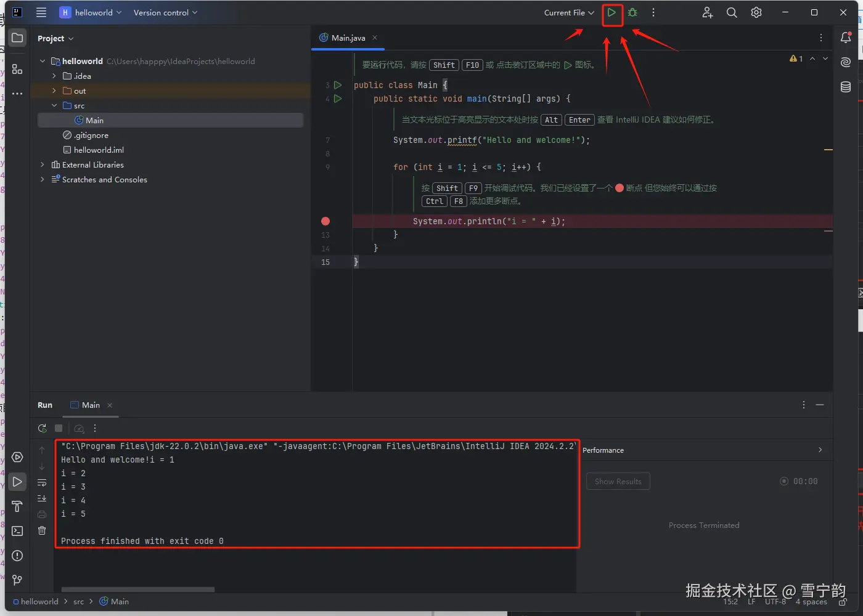The image size is (863, 616).
Task: Rerun Main in the Run panel
Action: pyautogui.click(x=42, y=428)
